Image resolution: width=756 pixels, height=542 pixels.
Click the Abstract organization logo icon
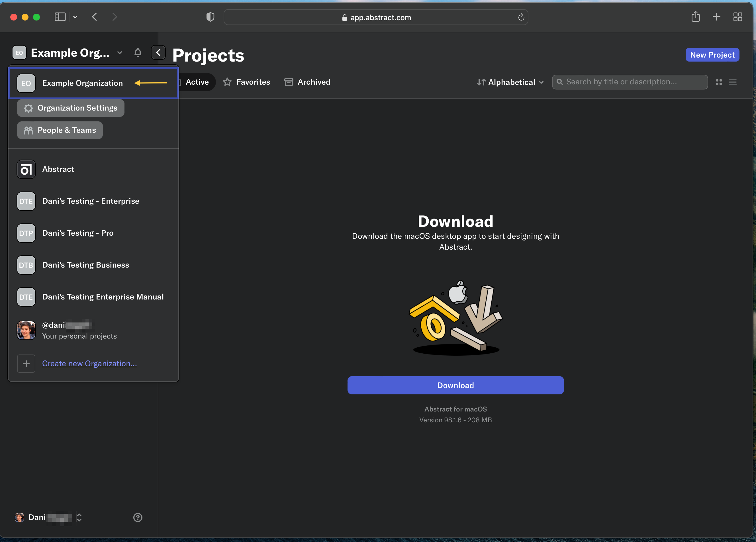point(26,169)
